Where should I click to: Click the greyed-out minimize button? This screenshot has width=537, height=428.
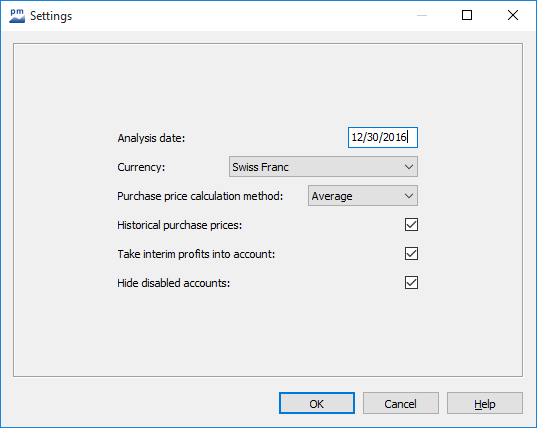click(x=422, y=15)
